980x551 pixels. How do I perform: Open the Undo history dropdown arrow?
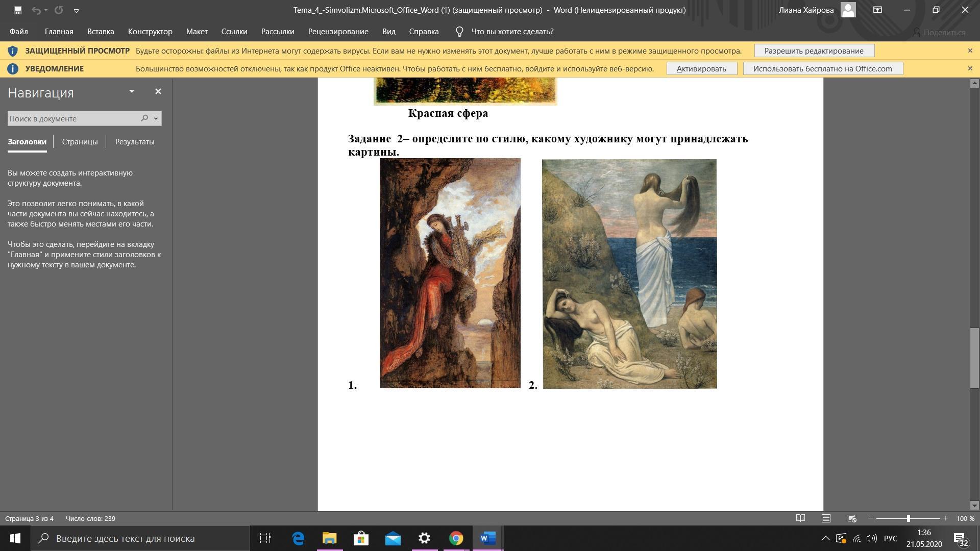pyautogui.click(x=46, y=10)
